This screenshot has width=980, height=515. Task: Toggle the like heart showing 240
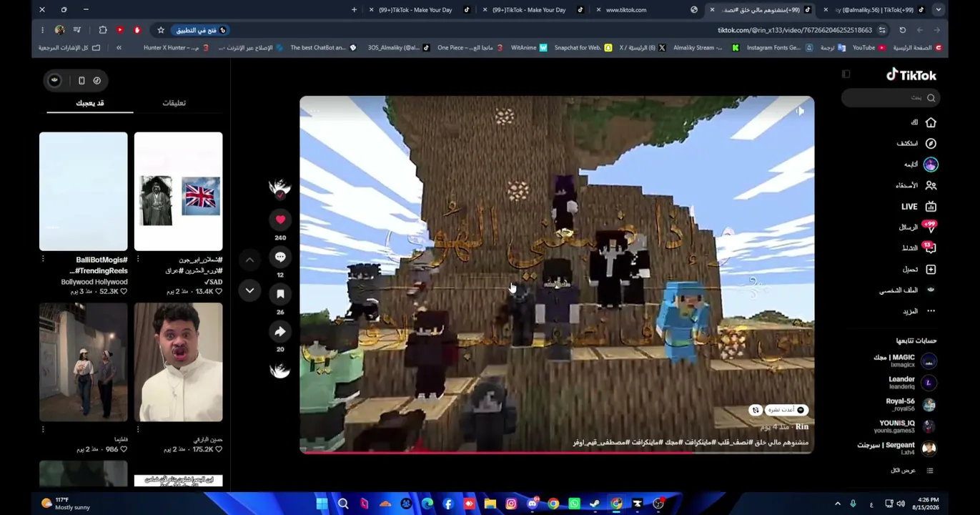[280, 220]
